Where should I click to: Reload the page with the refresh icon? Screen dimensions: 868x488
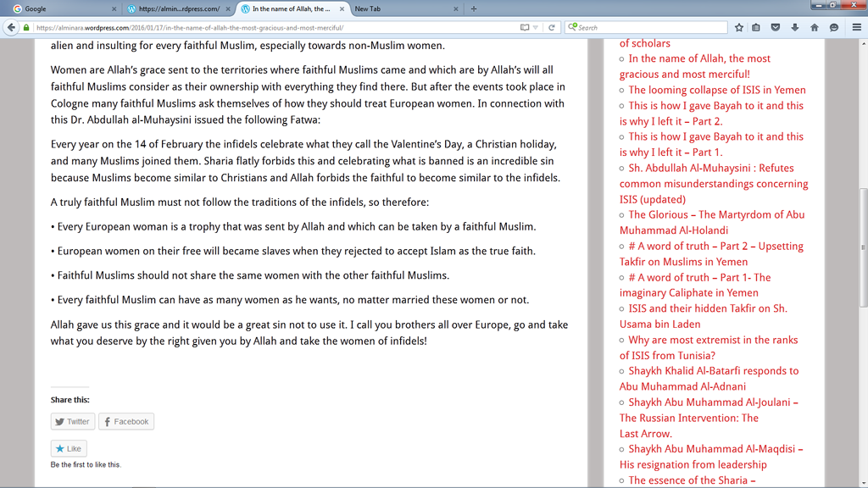tap(551, 27)
